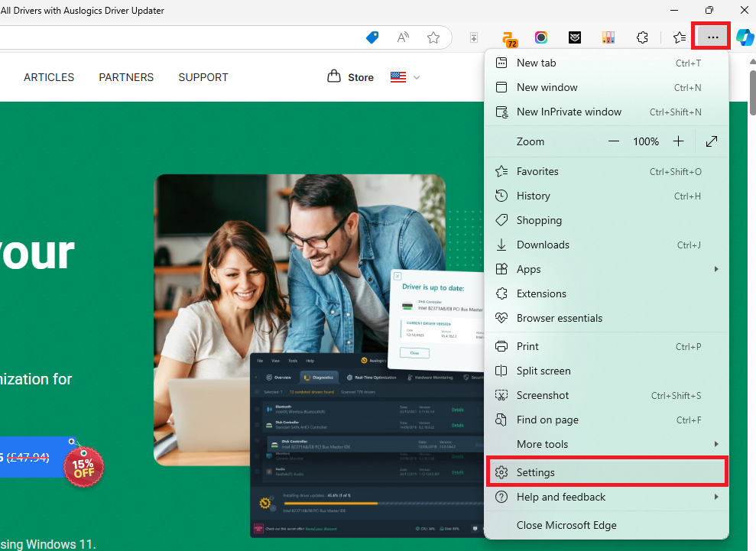Open the Copilot icon in toolbar
This screenshot has width=756, height=551.
pos(745,37)
